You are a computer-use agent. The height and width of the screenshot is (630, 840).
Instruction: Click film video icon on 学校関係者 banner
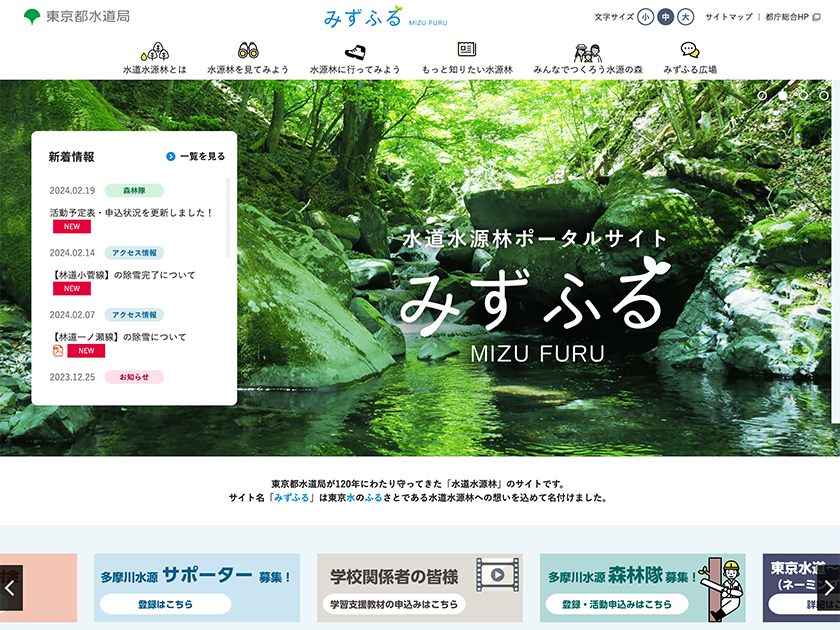[x=498, y=575]
